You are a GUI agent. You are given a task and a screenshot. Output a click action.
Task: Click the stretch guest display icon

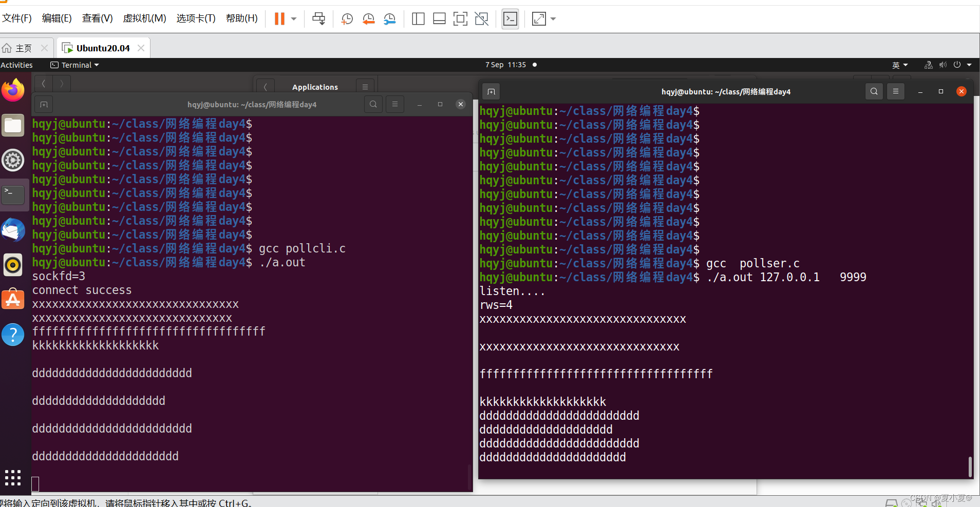[539, 19]
